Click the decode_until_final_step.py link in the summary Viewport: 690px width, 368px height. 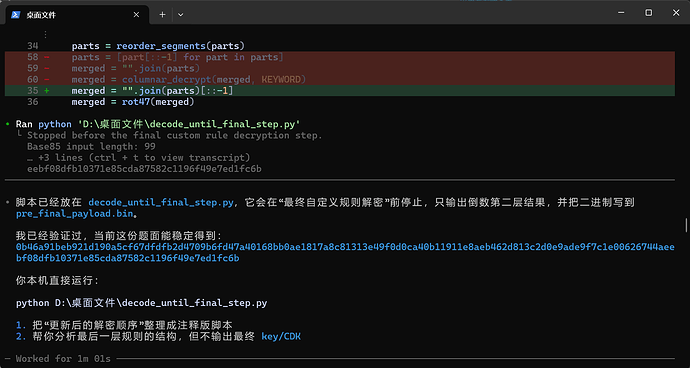161,203
